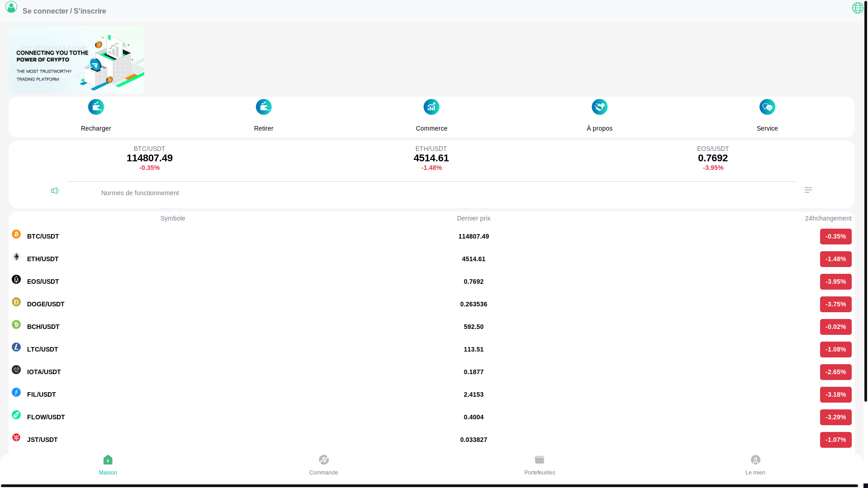
Task: Click the IOTA coin icon
Action: [x=16, y=370]
